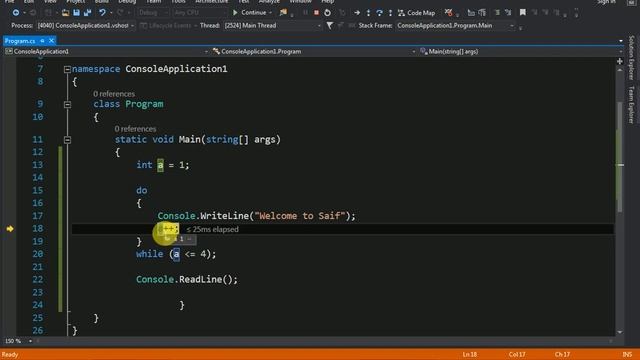Click the Undo arrow icon
Viewport: 640px width, 360px height.
click(102, 13)
